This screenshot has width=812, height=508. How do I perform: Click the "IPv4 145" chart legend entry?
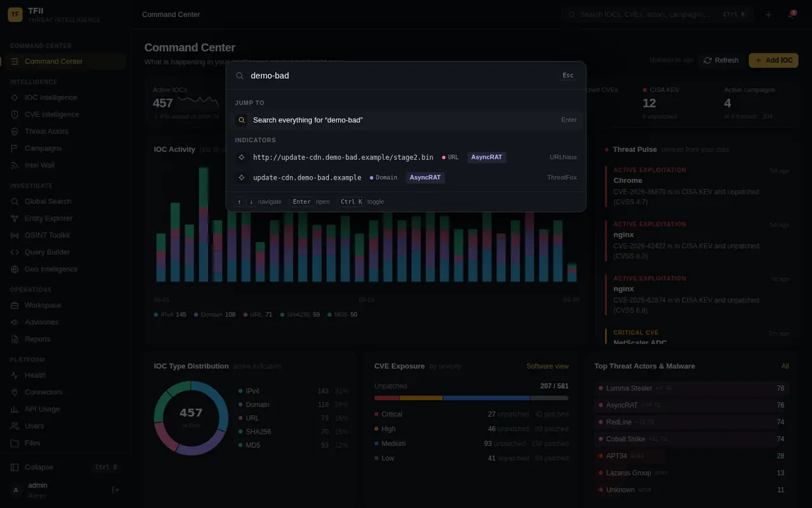tap(170, 315)
